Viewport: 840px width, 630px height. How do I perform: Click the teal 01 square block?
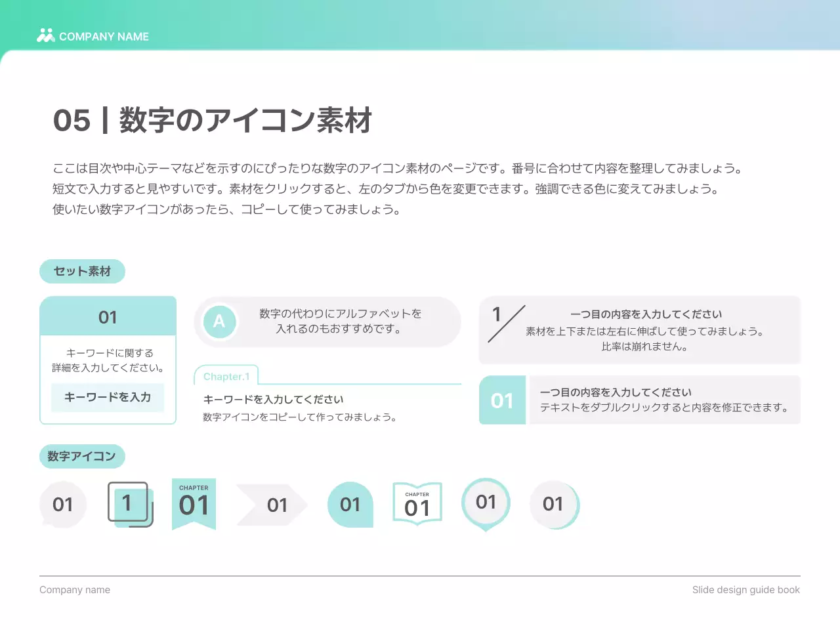(502, 400)
